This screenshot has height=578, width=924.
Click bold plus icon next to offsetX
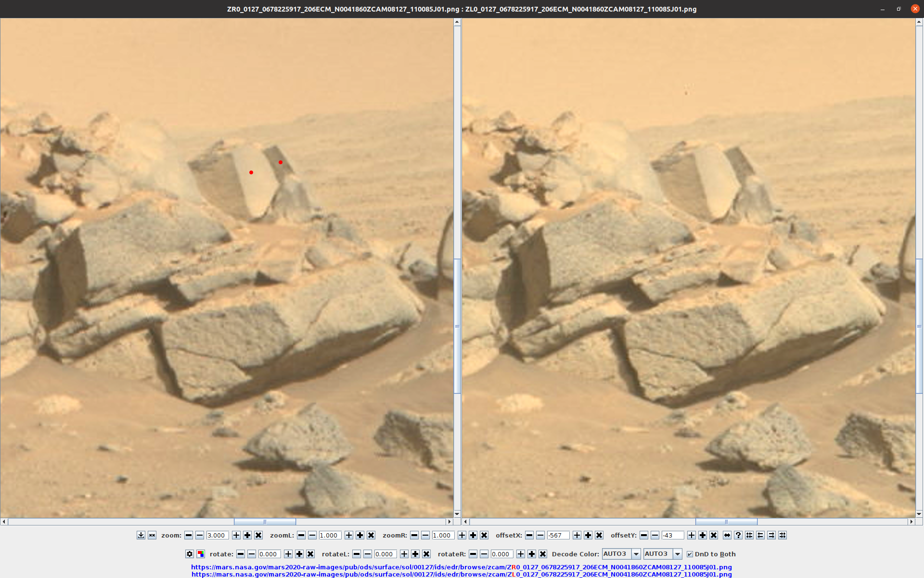pos(588,535)
